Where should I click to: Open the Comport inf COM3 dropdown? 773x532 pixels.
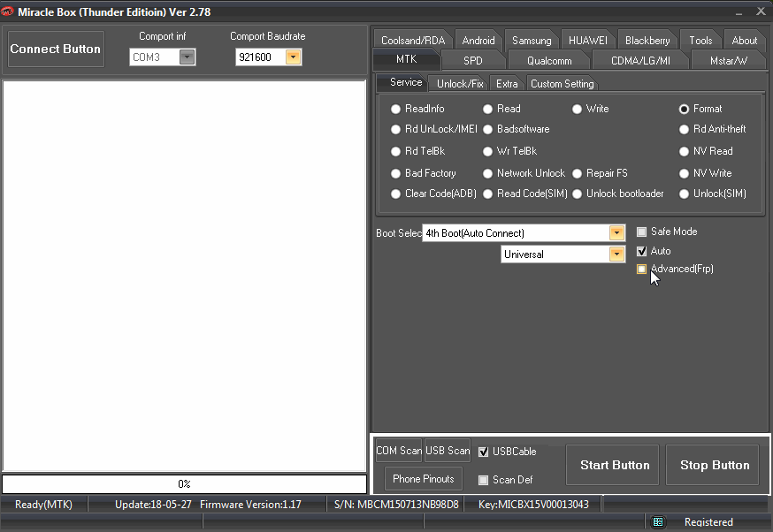click(187, 57)
